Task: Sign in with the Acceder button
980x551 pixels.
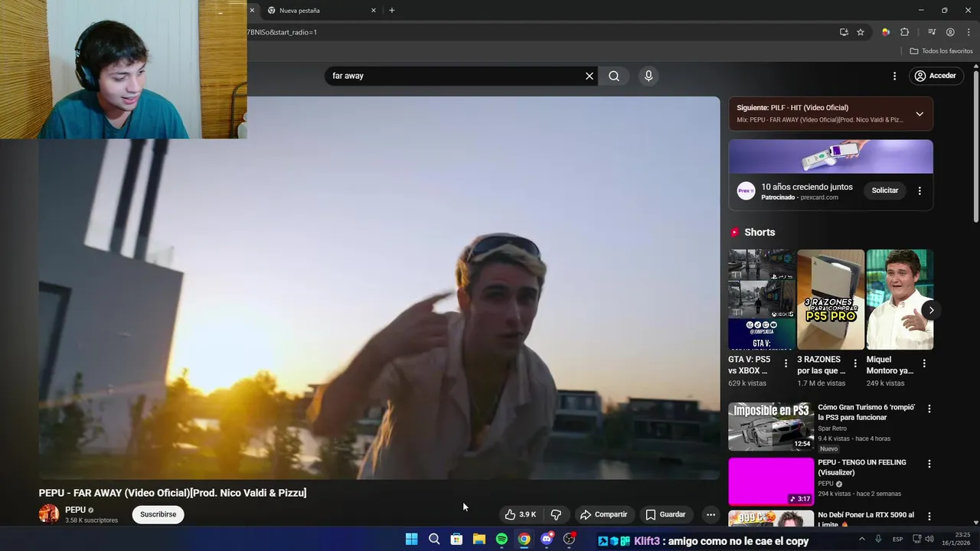Action: [935, 76]
